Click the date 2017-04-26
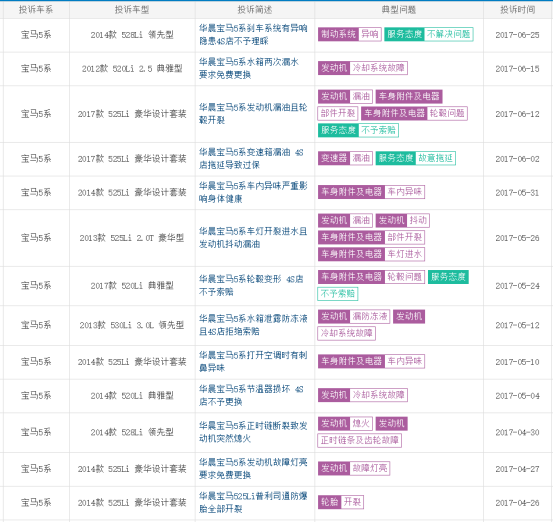554x522 pixels. [517, 503]
